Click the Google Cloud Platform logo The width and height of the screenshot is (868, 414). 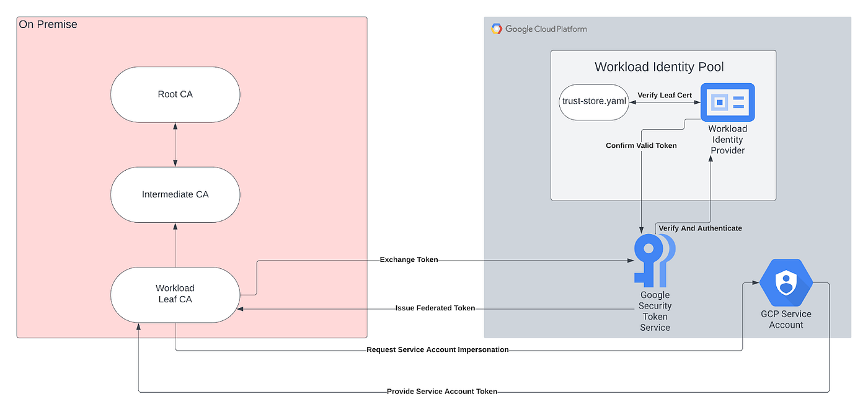(496, 29)
